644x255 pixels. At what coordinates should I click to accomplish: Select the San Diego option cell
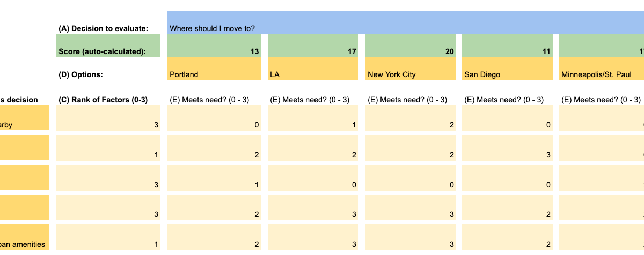pos(507,69)
